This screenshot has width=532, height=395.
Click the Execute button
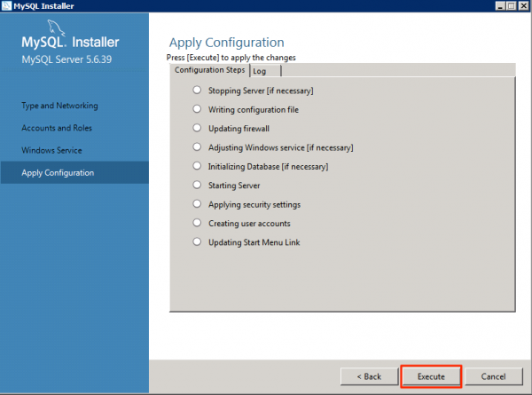tap(431, 376)
